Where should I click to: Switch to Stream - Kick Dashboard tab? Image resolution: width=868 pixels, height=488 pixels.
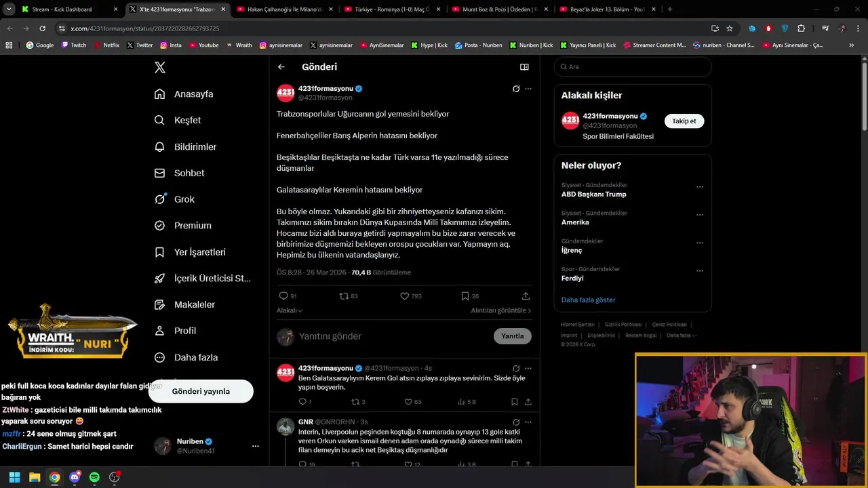pyautogui.click(x=68, y=9)
